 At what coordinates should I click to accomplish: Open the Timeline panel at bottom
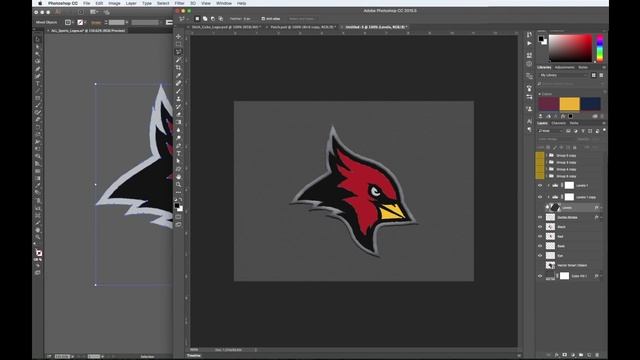pyautogui.click(x=193, y=356)
